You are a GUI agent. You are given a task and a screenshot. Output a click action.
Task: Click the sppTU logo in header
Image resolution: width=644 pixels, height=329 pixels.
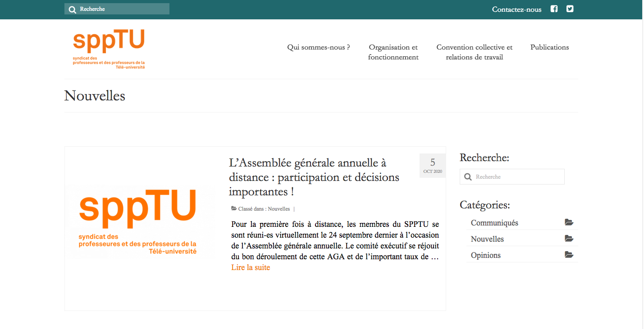tap(109, 49)
